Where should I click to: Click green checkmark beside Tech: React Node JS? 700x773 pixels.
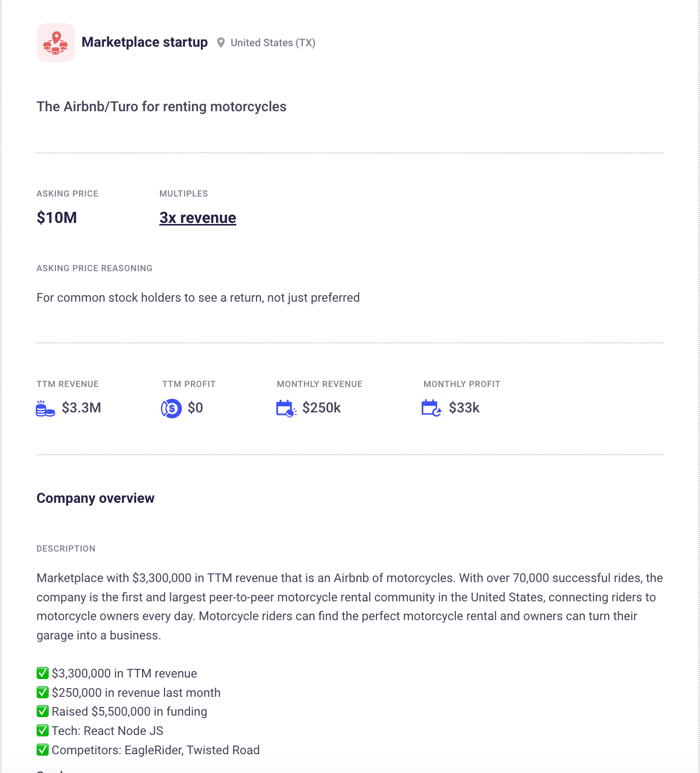[x=42, y=730]
